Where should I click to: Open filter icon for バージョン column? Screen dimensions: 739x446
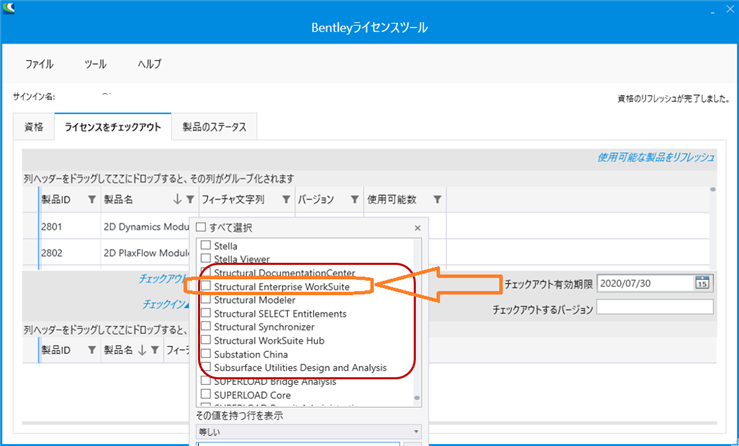coord(355,200)
